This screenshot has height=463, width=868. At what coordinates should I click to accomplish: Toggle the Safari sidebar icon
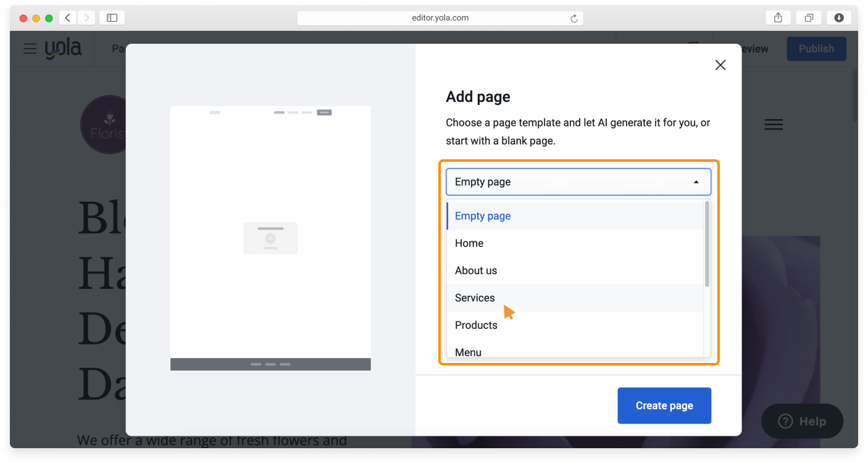(112, 18)
